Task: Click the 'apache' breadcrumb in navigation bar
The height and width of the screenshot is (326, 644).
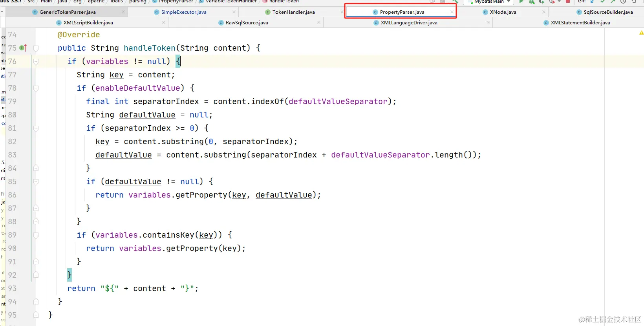Action: [96, 2]
